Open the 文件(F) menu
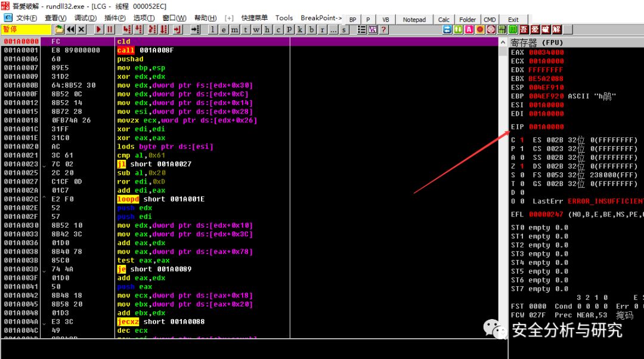 (26, 18)
